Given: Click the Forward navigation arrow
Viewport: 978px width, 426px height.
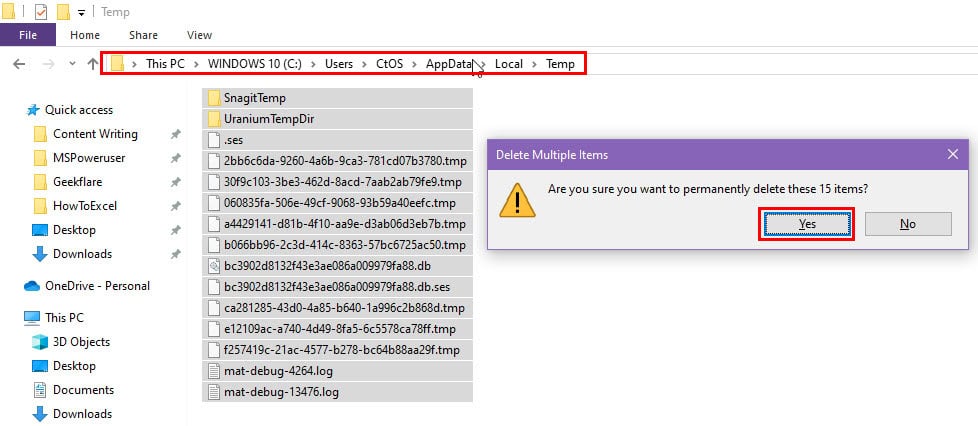Looking at the screenshot, I should point(48,64).
